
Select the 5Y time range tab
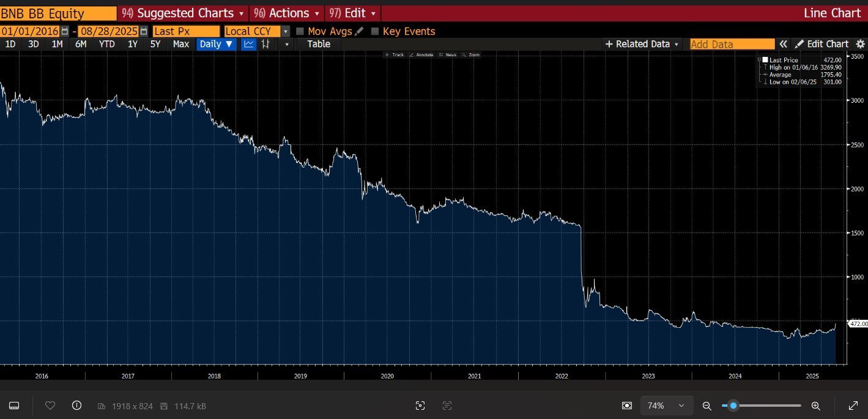point(155,44)
